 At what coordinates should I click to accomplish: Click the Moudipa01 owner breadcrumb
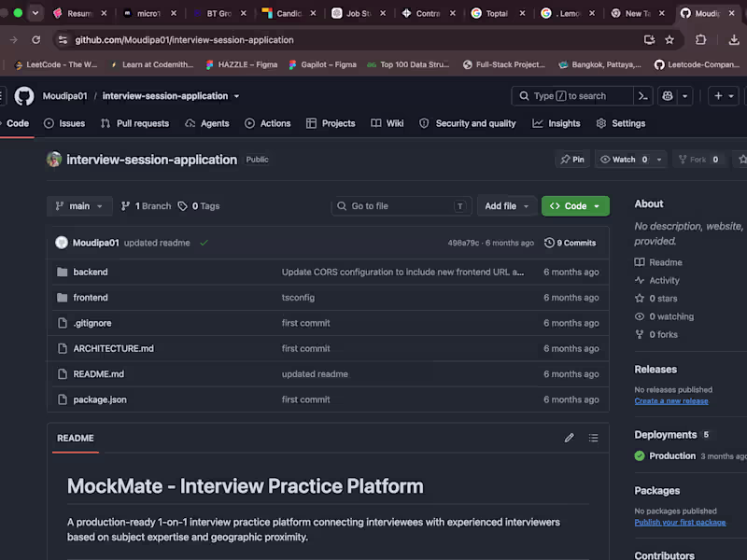[x=64, y=96]
